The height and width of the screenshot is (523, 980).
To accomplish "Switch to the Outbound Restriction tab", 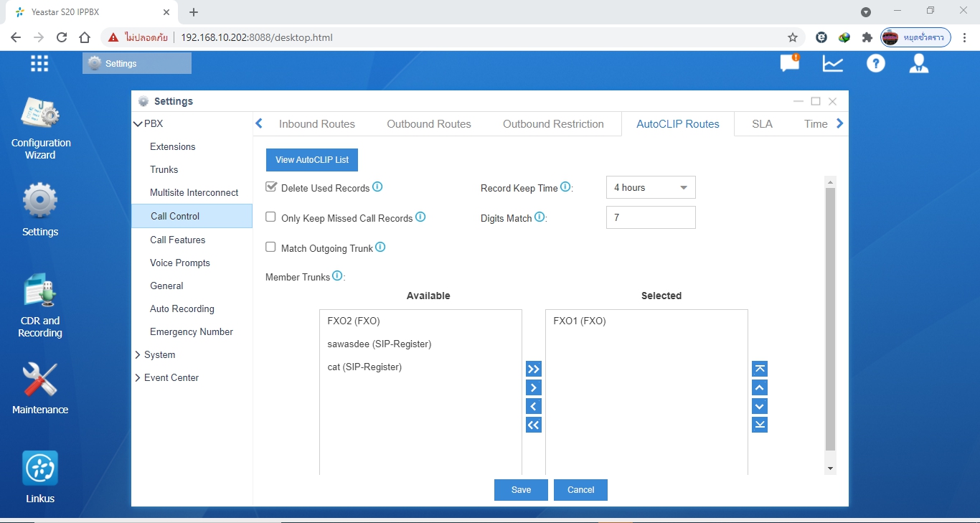I will pyautogui.click(x=553, y=124).
